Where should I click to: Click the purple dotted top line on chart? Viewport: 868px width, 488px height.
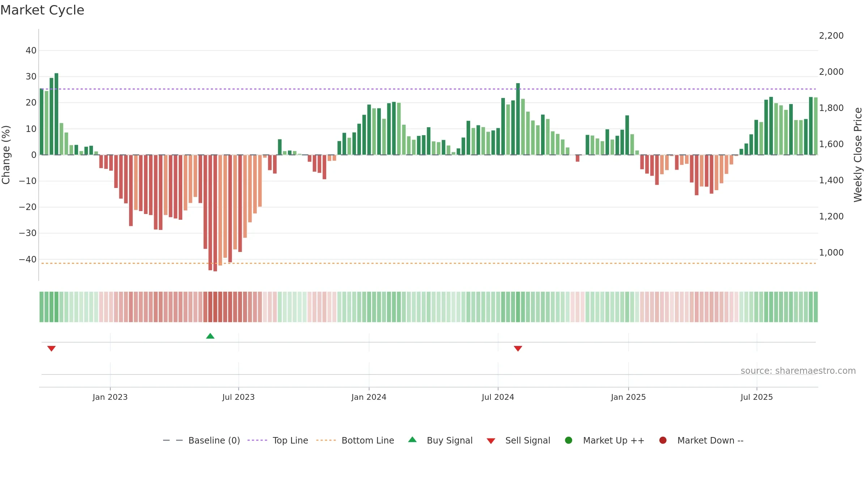[429, 89]
